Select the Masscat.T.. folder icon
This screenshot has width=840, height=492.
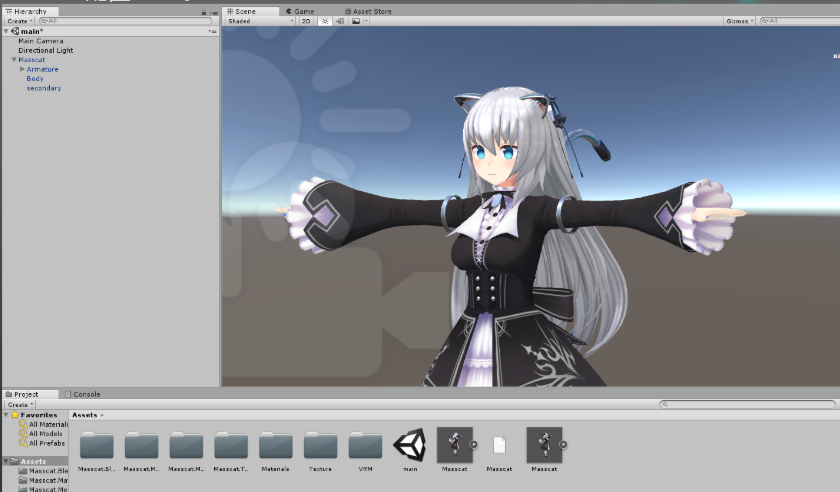click(231, 445)
